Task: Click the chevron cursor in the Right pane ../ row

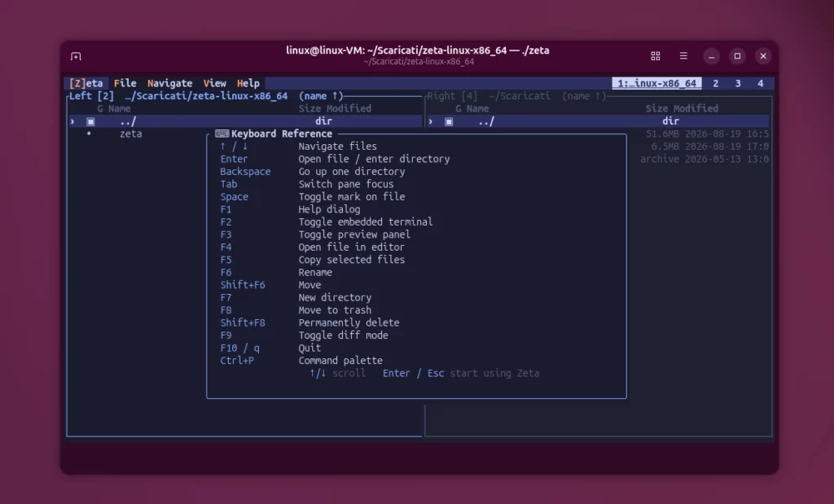Action: tap(431, 122)
